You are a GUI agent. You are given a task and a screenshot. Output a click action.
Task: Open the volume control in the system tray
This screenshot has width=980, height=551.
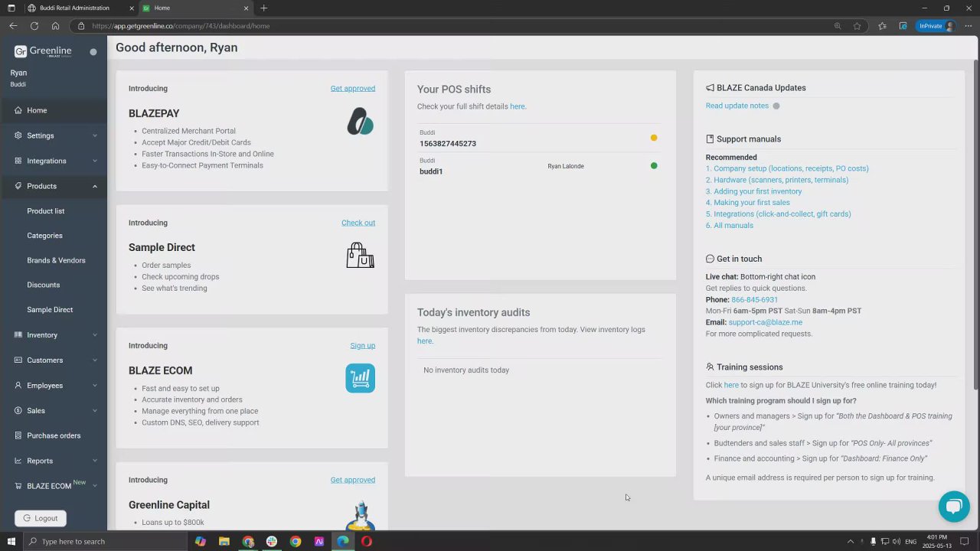tap(896, 542)
